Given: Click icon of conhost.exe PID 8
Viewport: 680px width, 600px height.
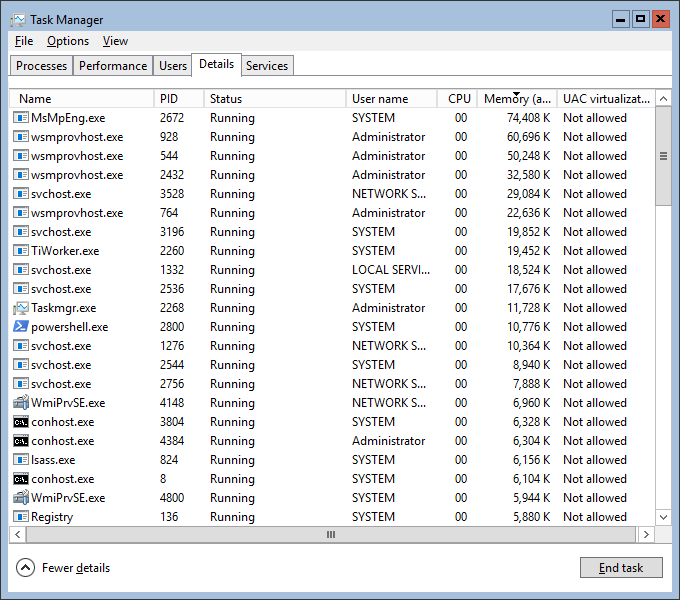Looking at the screenshot, I should 20,479.
